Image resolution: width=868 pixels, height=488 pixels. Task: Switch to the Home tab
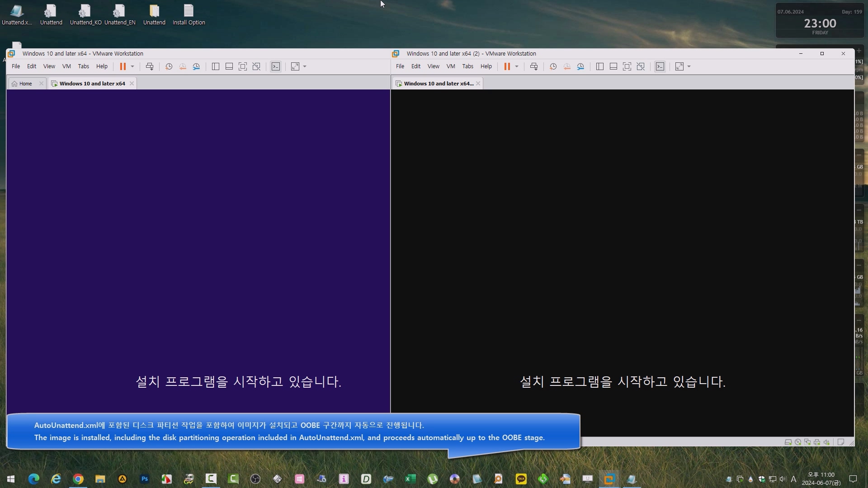[x=25, y=84]
